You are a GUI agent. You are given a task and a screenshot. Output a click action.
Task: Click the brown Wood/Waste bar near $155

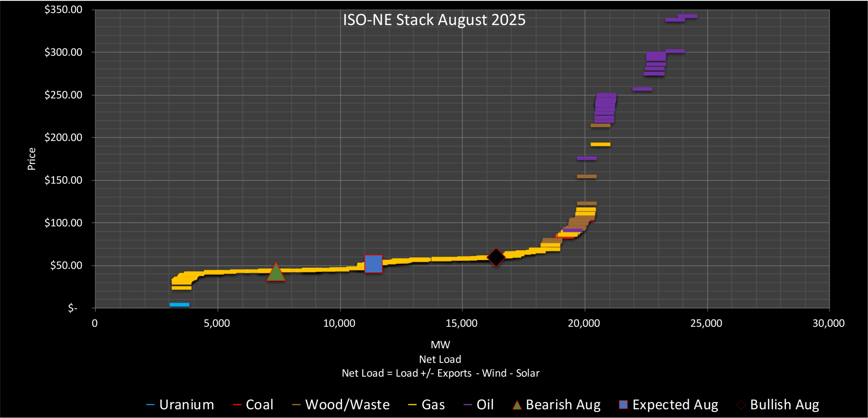[587, 176]
